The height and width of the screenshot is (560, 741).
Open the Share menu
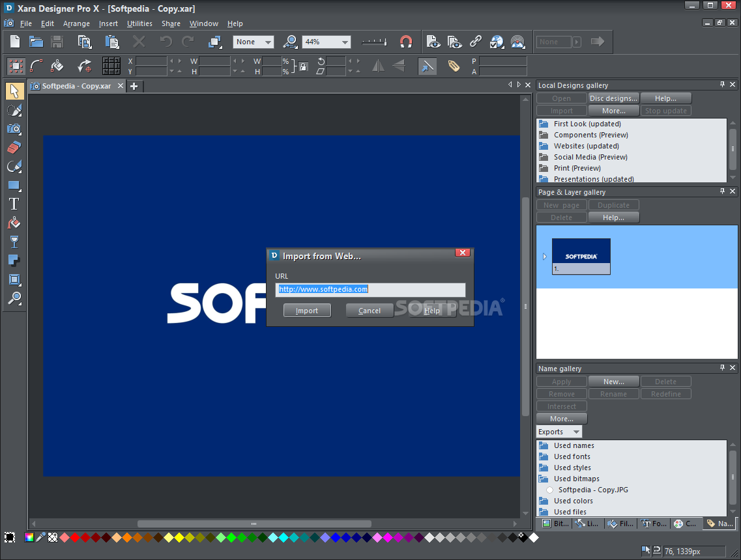pos(171,23)
